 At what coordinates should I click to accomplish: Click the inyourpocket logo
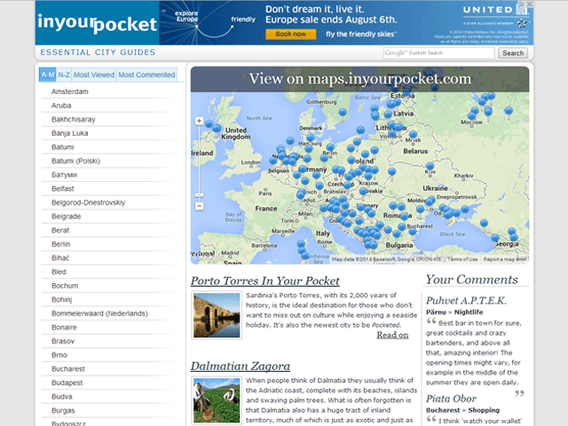point(97,23)
